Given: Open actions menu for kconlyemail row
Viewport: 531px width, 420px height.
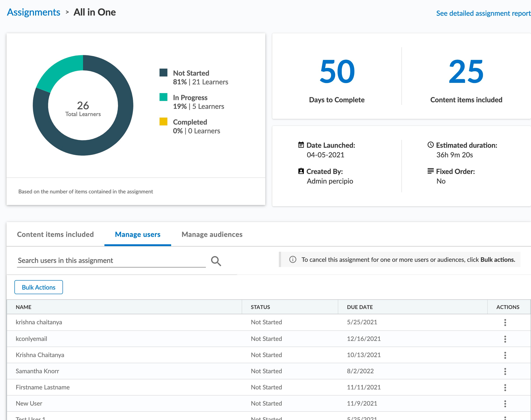Looking at the screenshot, I should tap(505, 339).
